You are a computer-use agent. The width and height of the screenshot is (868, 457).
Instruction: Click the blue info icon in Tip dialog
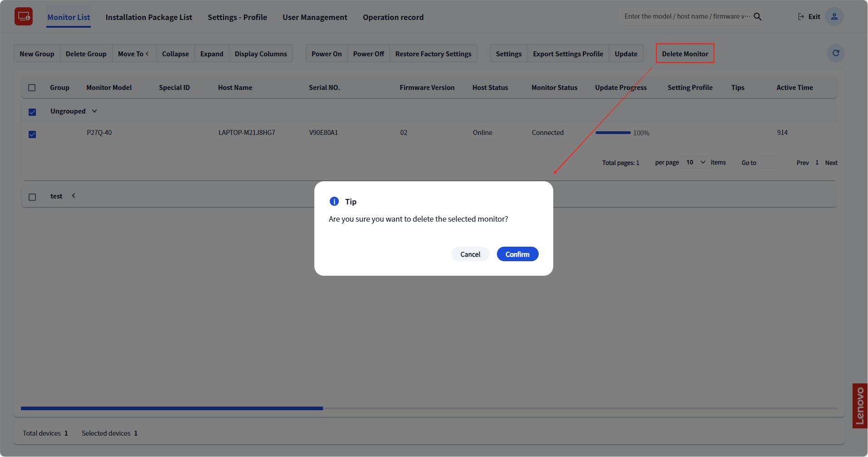(x=334, y=202)
